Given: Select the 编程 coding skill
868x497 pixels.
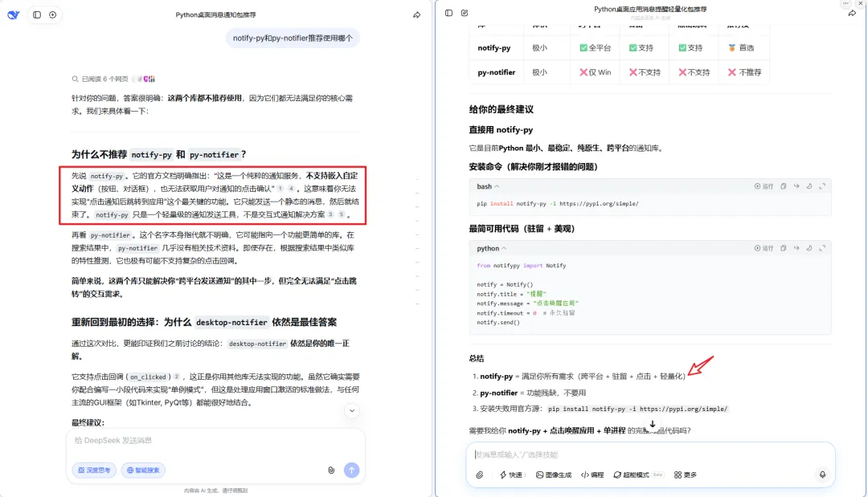Looking at the screenshot, I should (592, 475).
